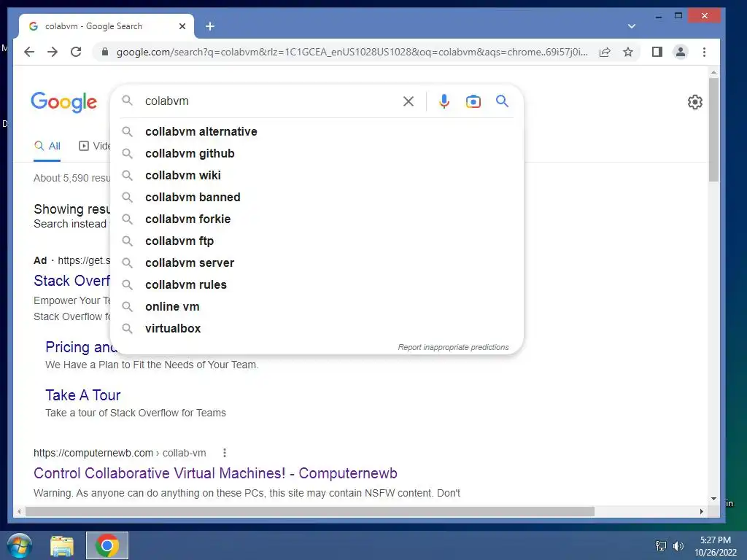Select suggestion collabvm rules
Viewport: 747px width, 560px height.
tap(317, 285)
